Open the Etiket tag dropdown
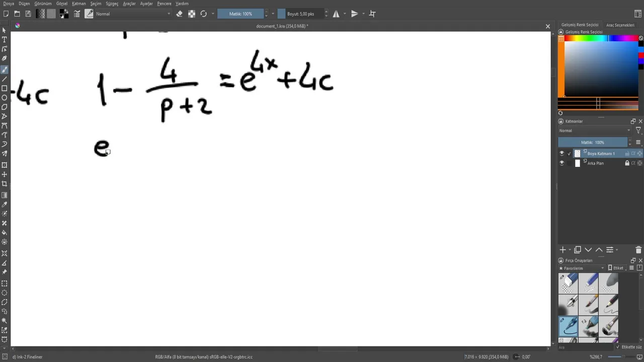Viewport: 644px width, 362px height. [618, 268]
